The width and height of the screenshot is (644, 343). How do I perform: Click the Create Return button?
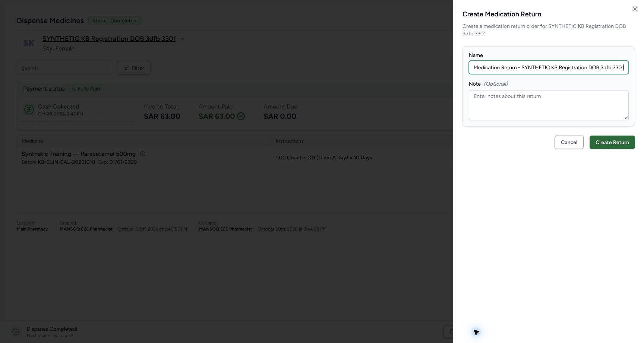[612, 142]
